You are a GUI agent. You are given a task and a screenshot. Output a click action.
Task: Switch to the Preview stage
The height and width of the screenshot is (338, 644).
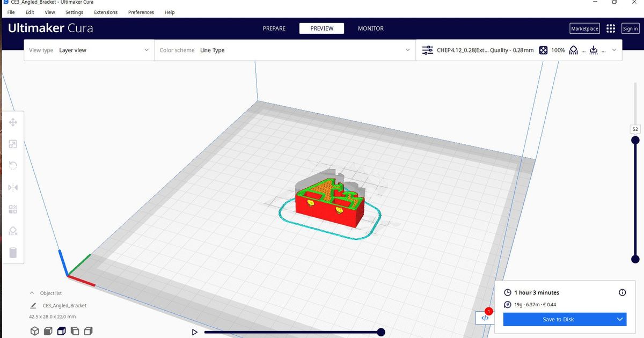[322, 28]
